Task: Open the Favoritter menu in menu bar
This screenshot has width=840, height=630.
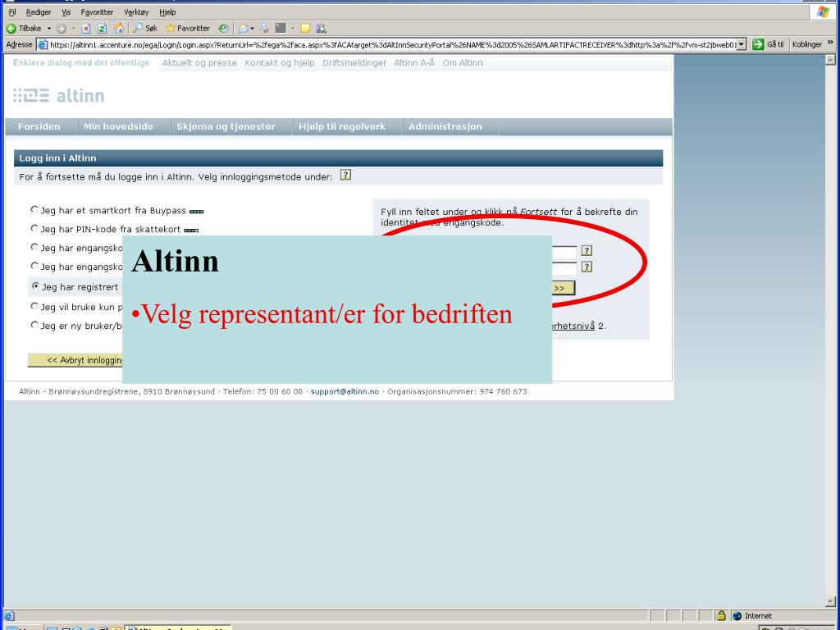Action: click(97, 11)
